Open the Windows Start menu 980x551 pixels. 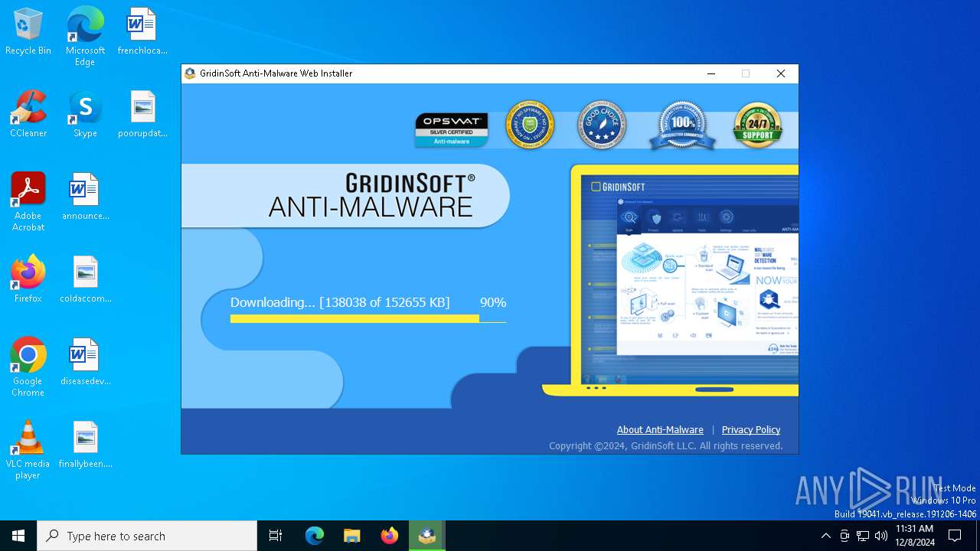point(18,536)
